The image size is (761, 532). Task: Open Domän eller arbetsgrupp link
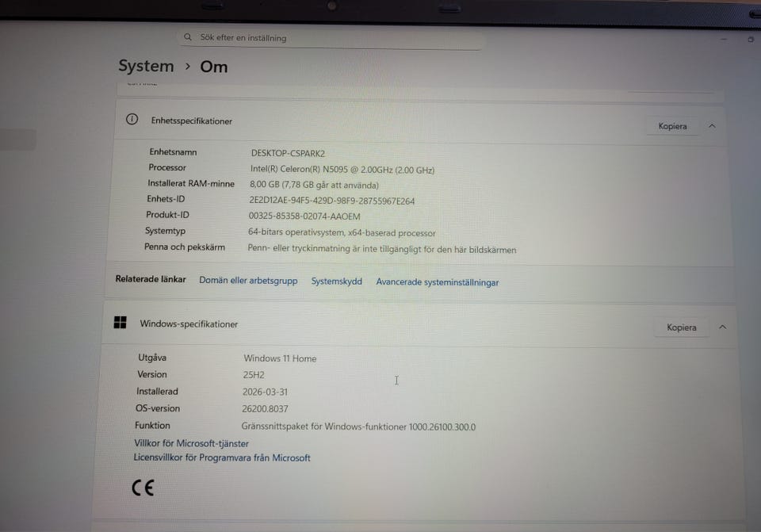(248, 281)
